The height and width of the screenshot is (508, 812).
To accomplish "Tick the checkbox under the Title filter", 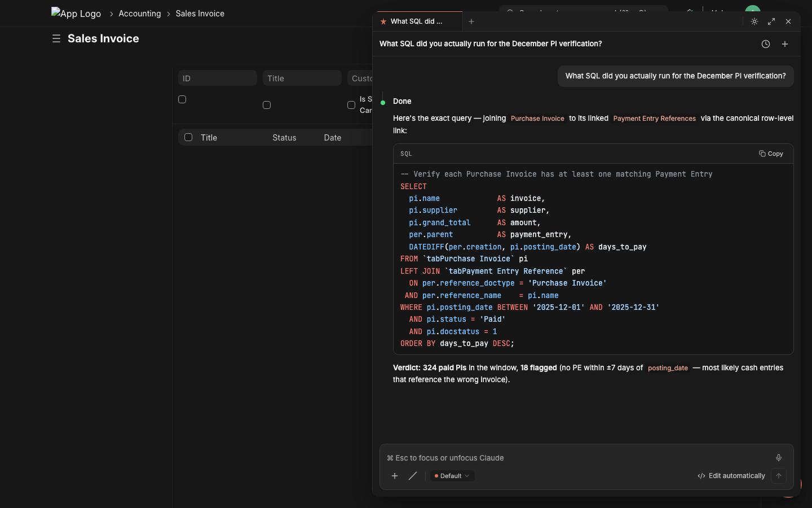I will click(267, 105).
